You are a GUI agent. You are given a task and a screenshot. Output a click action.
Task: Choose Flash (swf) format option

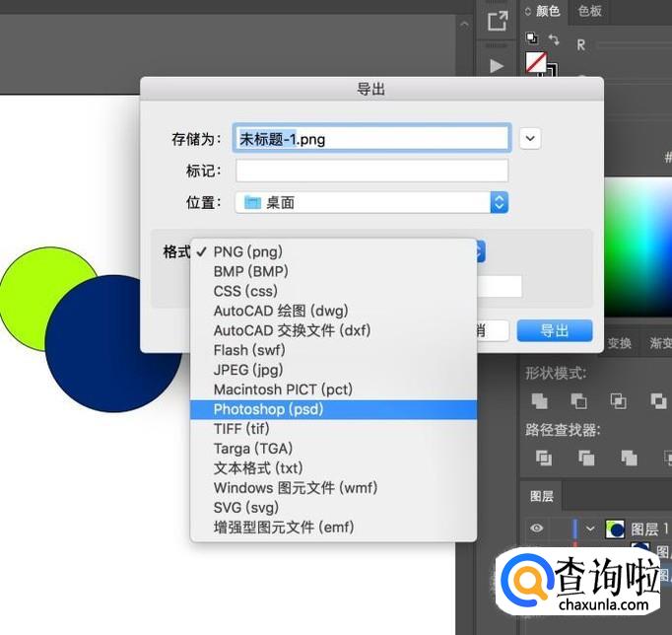click(333, 350)
